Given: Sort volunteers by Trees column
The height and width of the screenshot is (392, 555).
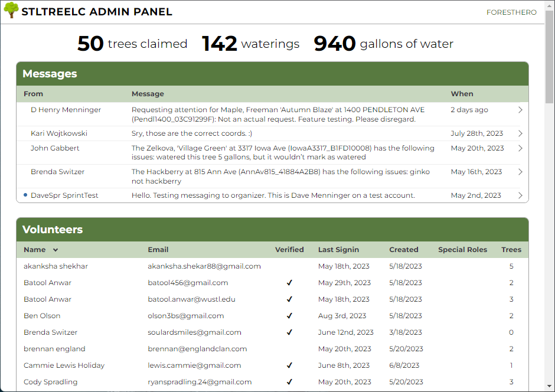Looking at the screenshot, I should [x=511, y=250].
